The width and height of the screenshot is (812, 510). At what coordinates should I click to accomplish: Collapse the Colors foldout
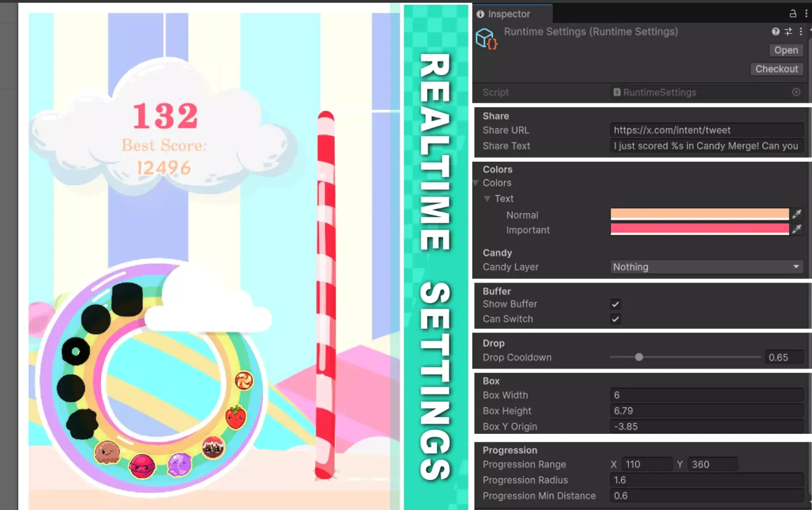[476, 183]
